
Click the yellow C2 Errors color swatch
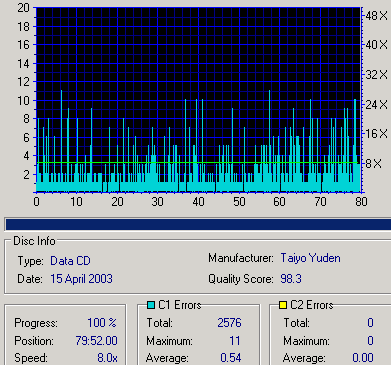point(283,305)
